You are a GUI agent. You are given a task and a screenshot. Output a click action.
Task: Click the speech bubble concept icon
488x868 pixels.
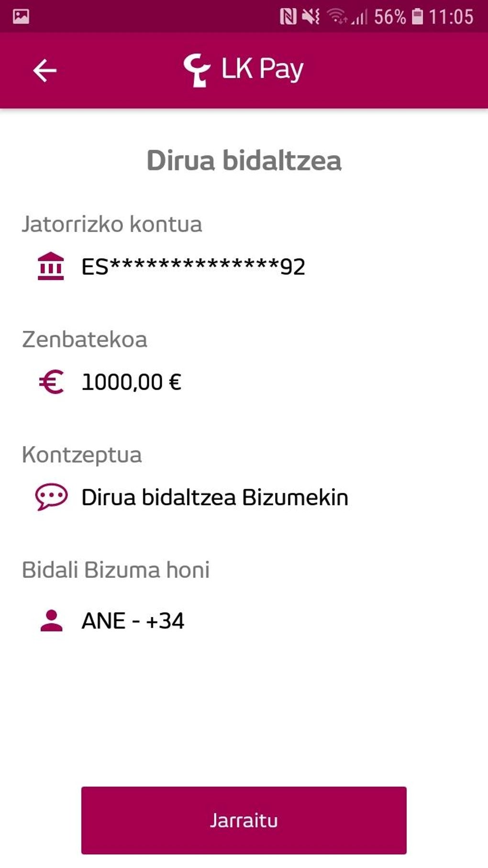pos(51,496)
